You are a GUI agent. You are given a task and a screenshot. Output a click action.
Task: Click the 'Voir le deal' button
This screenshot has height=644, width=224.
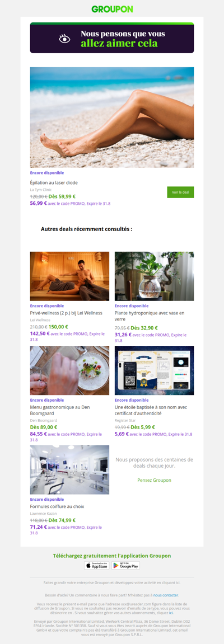click(x=180, y=192)
